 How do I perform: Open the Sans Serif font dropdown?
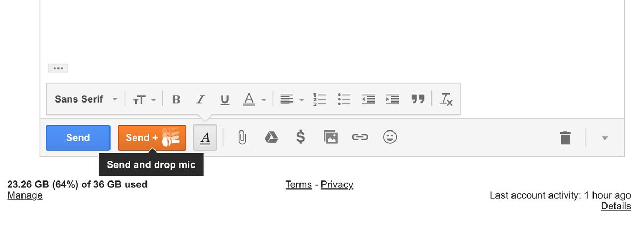click(x=86, y=99)
